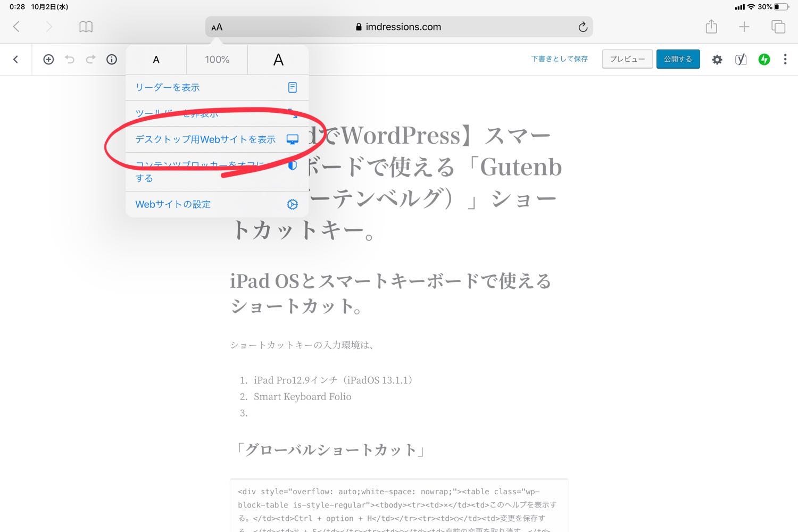Click list item Smart Keyboard Folio
This screenshot has width=798, height=532.
click(x=302, y=396)
